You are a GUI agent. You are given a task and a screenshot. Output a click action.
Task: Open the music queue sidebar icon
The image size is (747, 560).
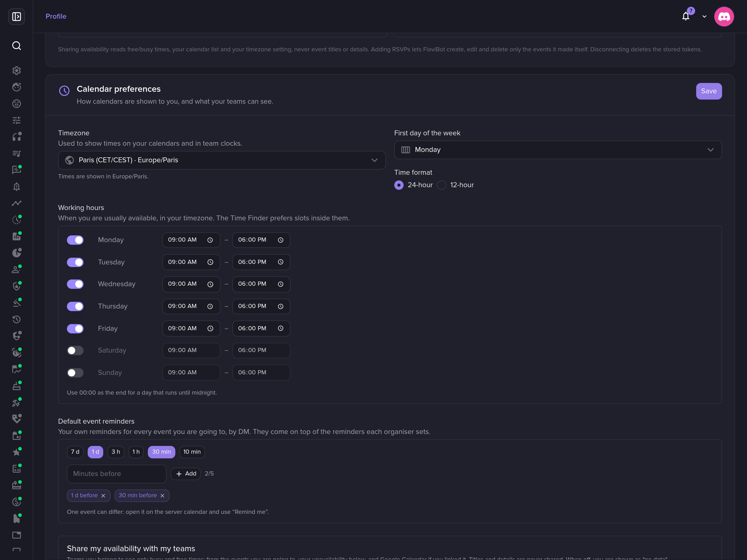(17, 153)
